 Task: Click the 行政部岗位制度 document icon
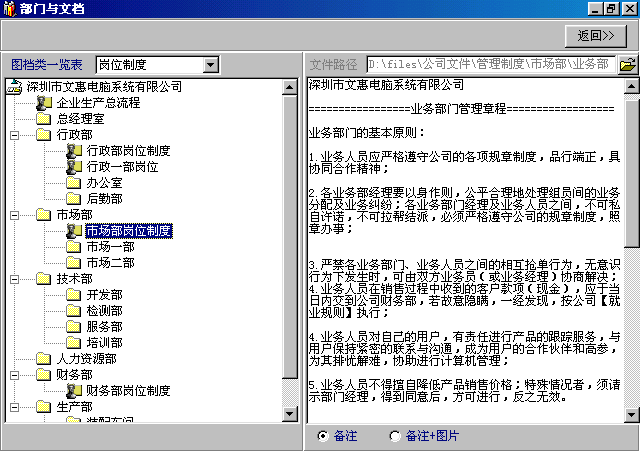[x=74, y=151]
